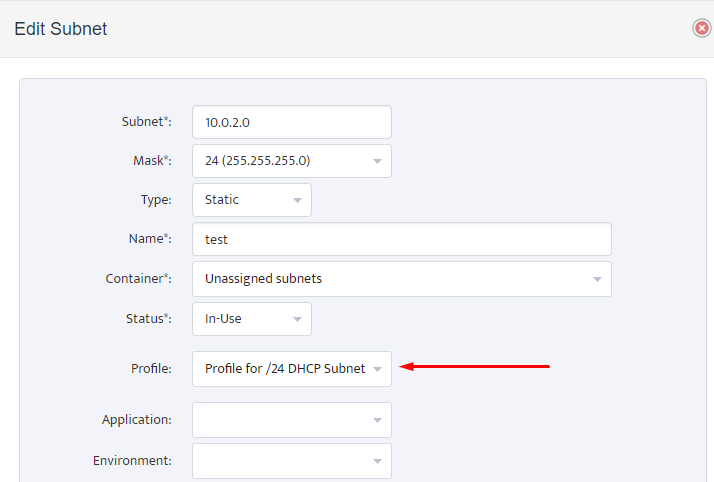Click the arrow icon of Mask selector

[377, 161]
